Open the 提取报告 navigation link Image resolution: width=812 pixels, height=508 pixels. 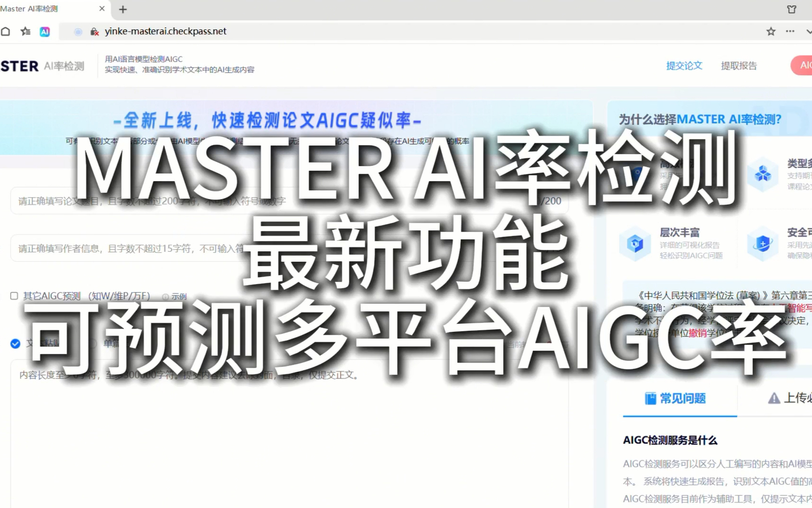tap(739, 66)
